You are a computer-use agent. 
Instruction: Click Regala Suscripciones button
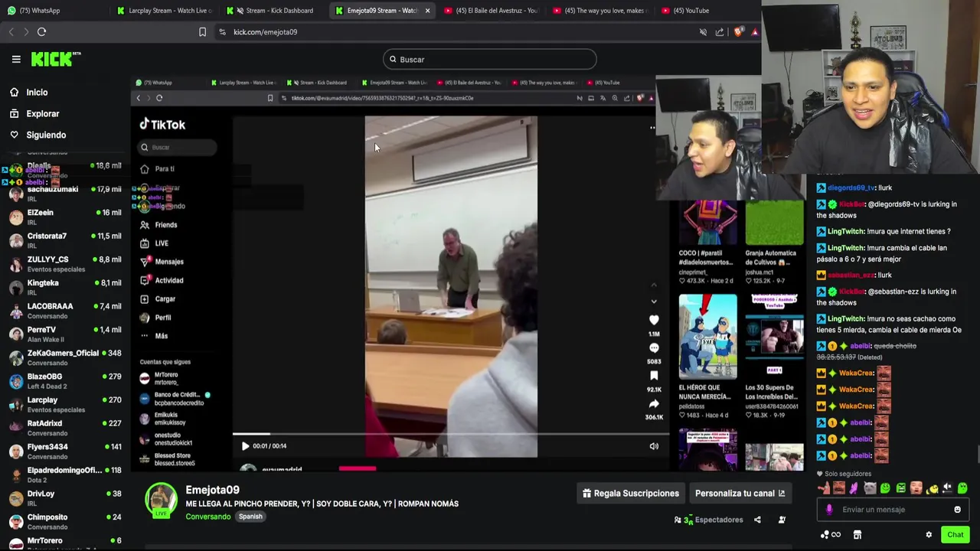631,494
